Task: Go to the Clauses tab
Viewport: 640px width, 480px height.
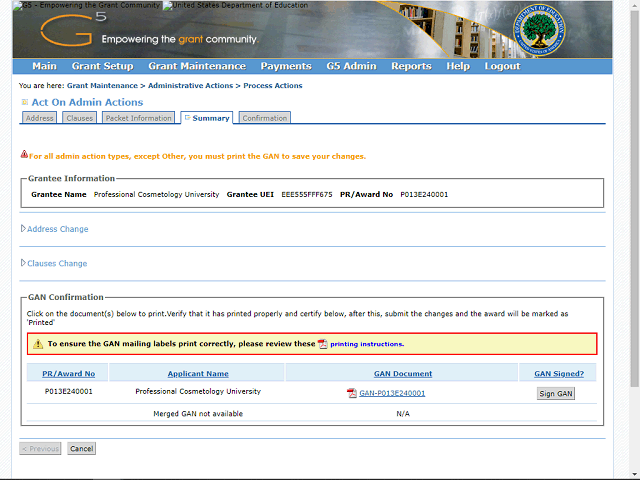Action: click(x=79, y=118)
